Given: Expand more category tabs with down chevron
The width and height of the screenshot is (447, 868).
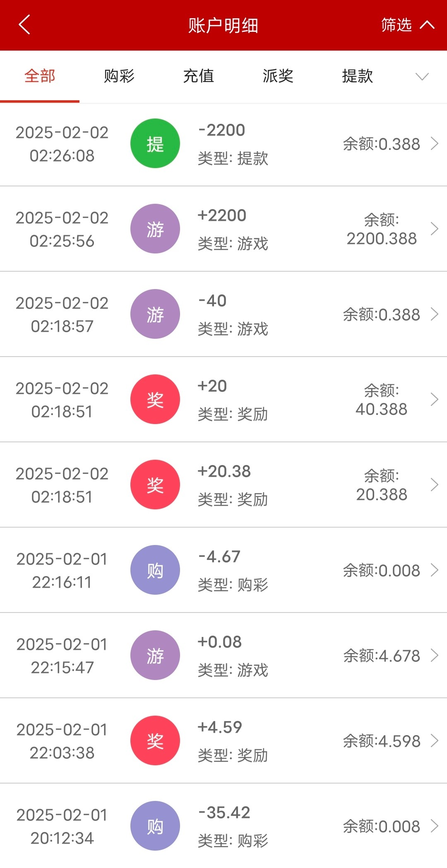Looking at the screenshot, I should 422,77.
